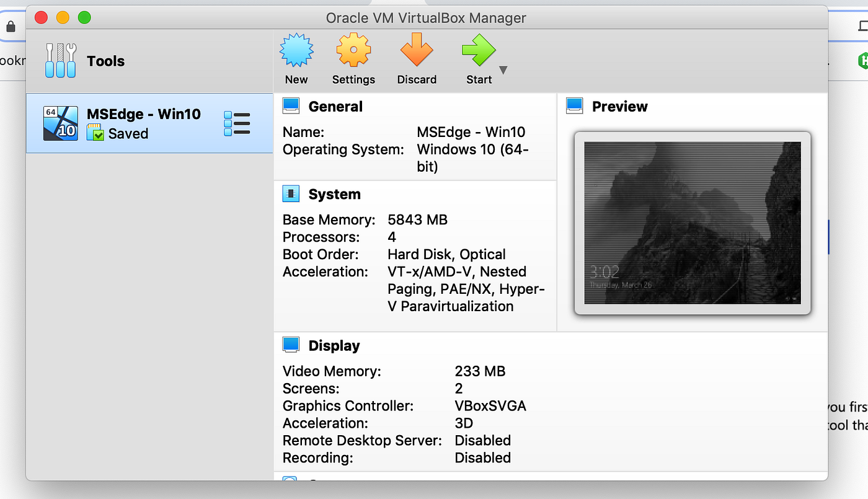868x499 pixels.
Task: Click the General section monitor icon
Action: (291, 106)
